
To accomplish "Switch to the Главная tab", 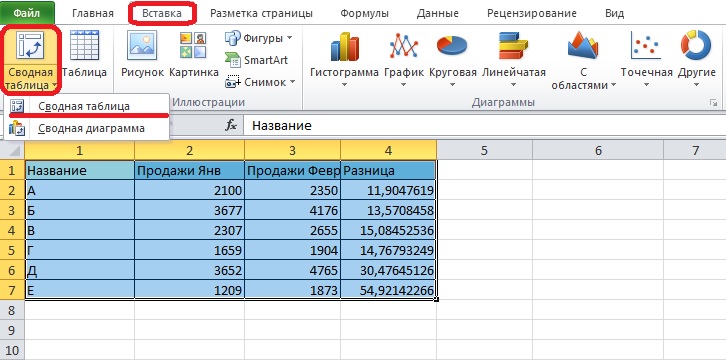I will click(x=93, y=13).
